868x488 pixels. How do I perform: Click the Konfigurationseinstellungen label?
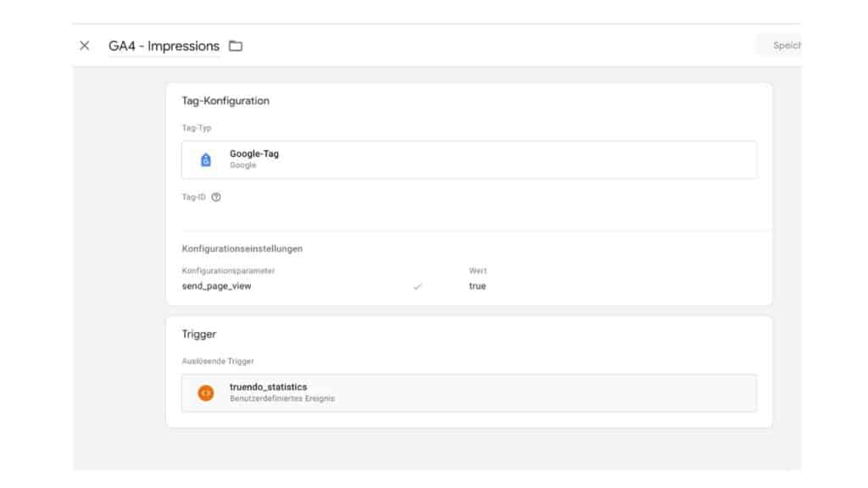[x=242, y=249]
